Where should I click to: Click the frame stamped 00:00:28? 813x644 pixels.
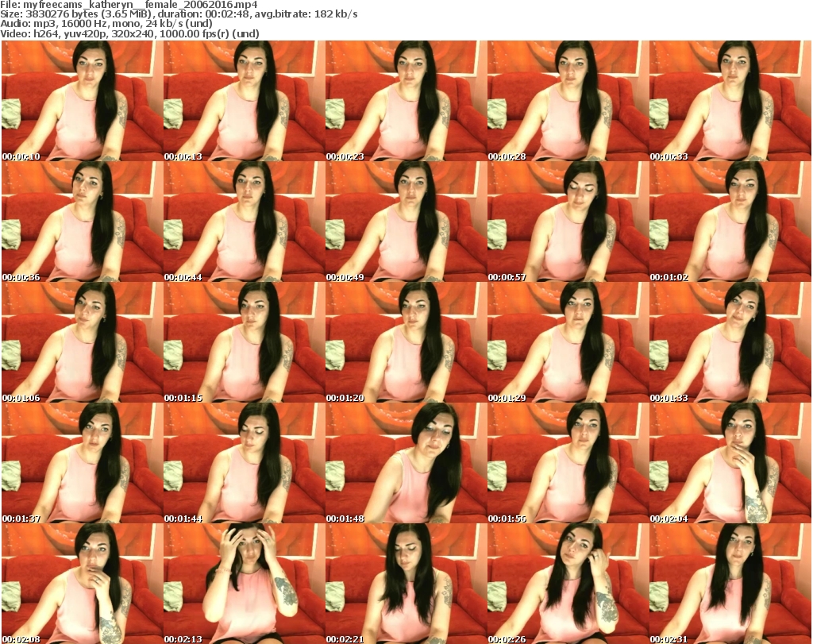(568, 101)
